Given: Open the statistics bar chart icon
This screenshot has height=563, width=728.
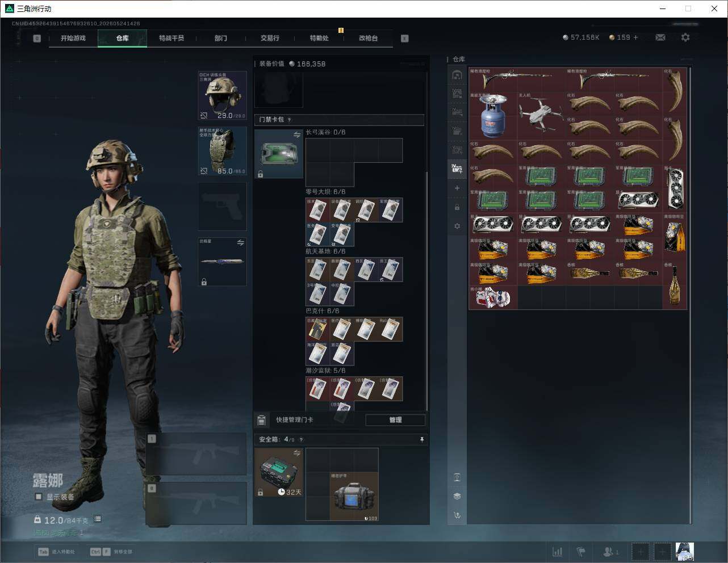Looking at the screenshot, I should 557,552.
